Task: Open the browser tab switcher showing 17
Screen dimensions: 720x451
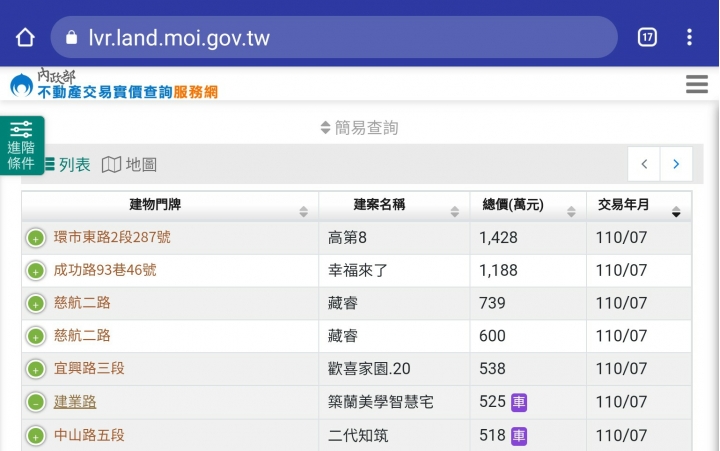Action: (x=647, y=37)
